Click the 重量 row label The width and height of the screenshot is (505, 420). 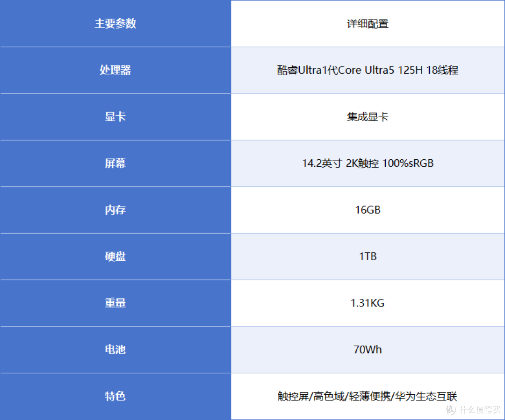[x=115, y=303]
